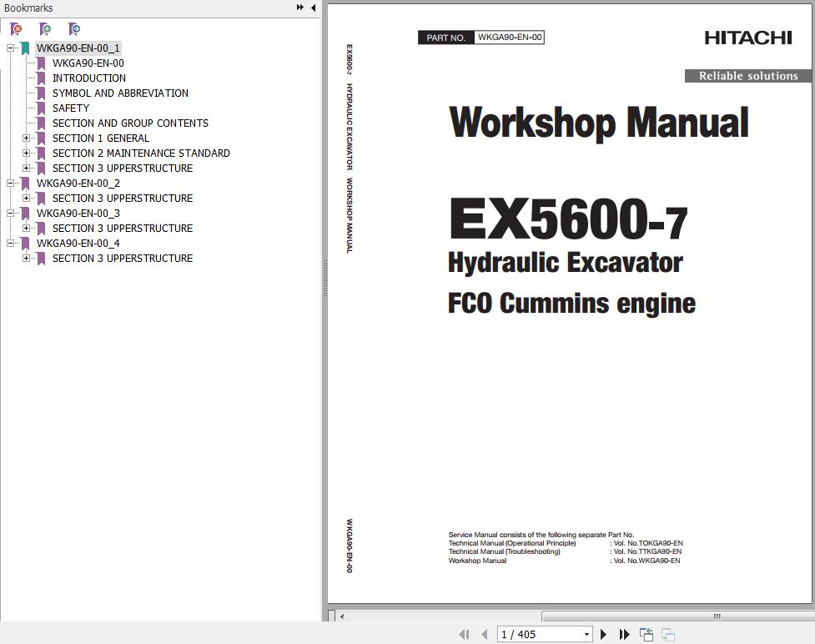Click the panel splitter grip handle
This screenshot has height=644, width=815.
pos(325,278)
